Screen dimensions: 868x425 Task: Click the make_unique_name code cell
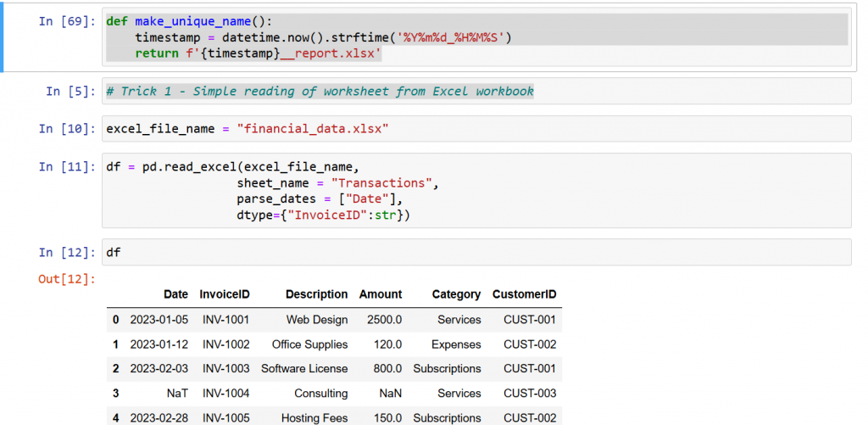[476, 37]
